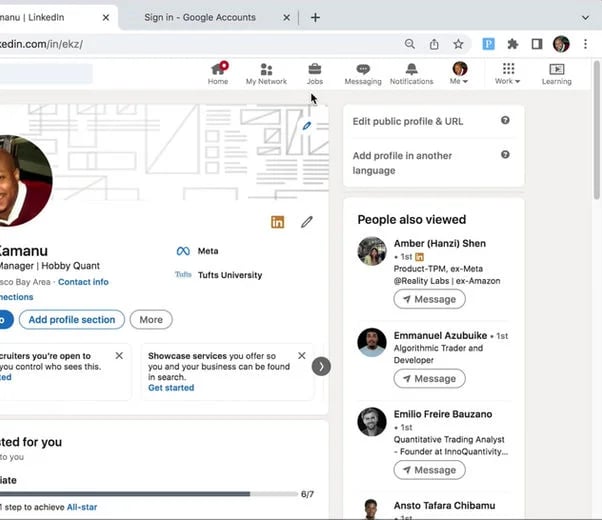Close the LinkedIn tab
This screenshot has height=520, width=602.
click(106, 17)
